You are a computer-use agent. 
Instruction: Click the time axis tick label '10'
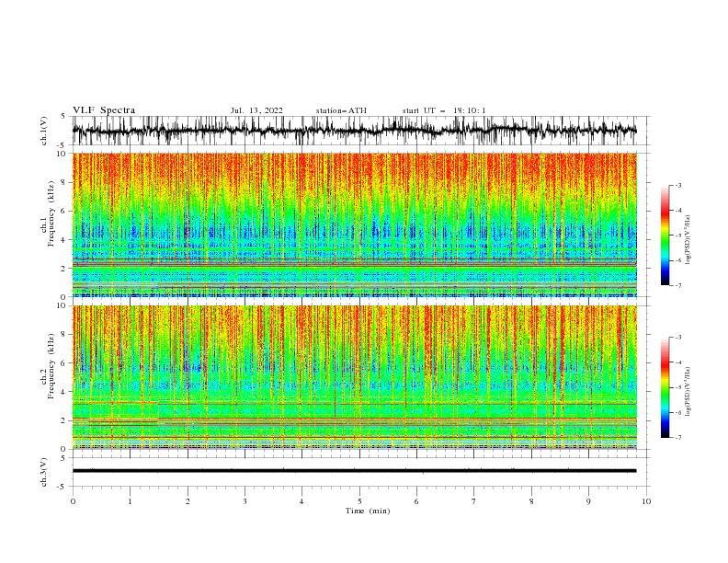pyautogui.click(x=646, y=501)
